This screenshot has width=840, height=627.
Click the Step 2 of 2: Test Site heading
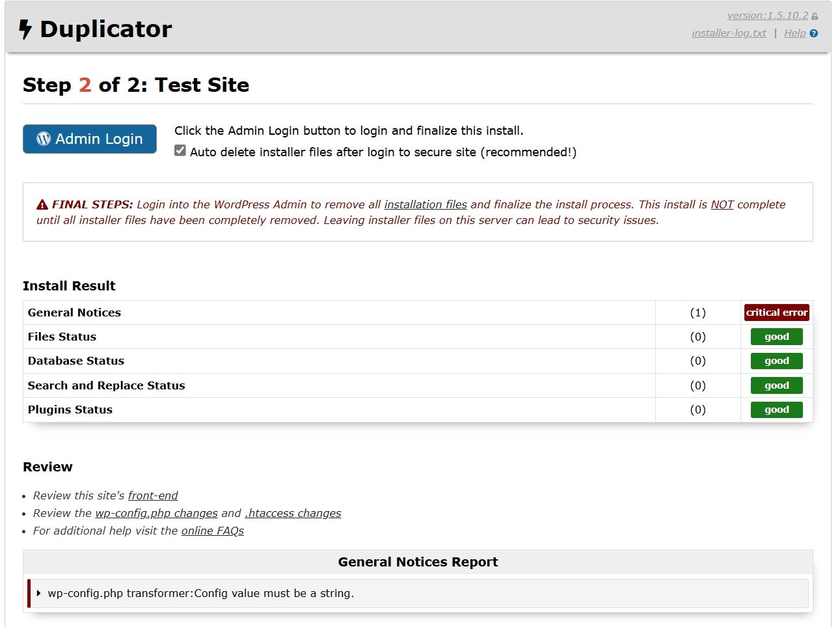pyautogui.click(x=136, y=85)
